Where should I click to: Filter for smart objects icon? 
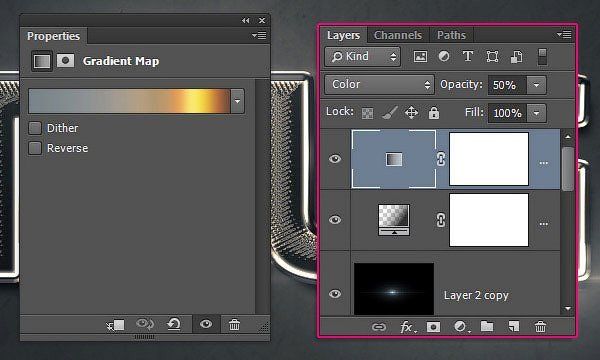(x=516, y=57)
